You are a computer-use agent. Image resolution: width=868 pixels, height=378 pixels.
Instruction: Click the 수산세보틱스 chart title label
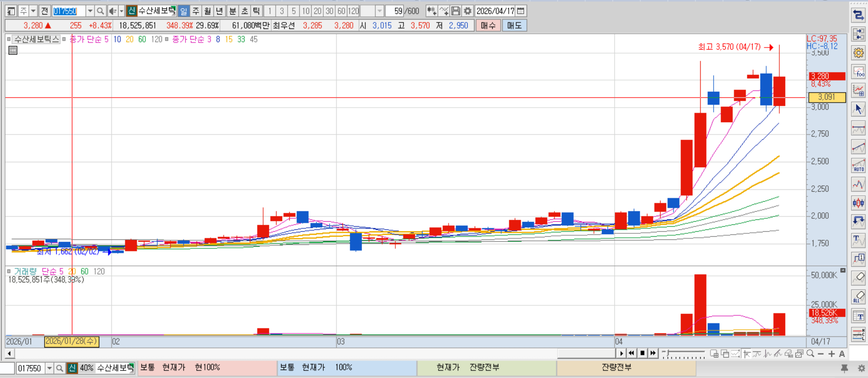pos(36,39)
